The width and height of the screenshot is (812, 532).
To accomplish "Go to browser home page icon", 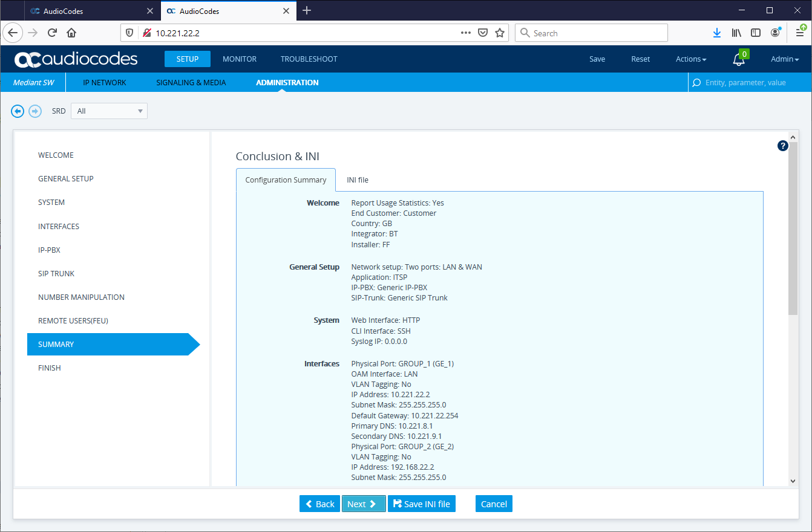I will pyautogui.click(x=71, y=33).
